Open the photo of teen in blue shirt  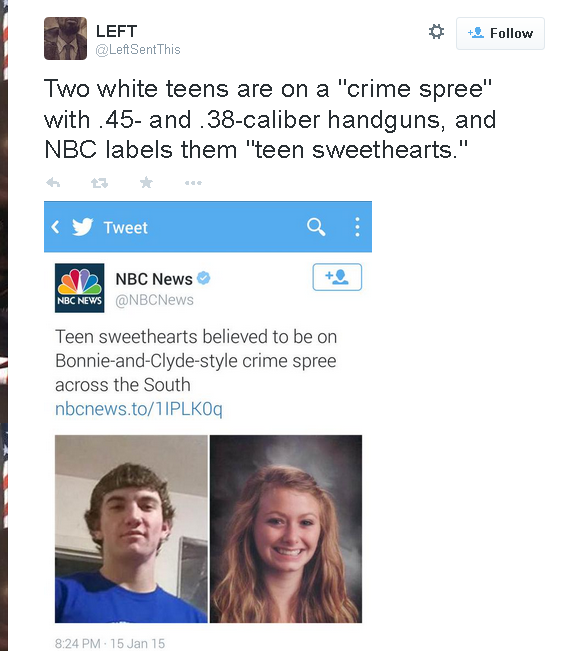point(131,529)
